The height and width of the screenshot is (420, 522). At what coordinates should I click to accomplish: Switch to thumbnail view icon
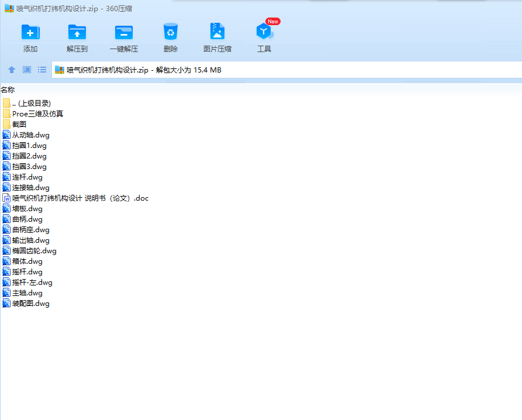coord(27,70)
